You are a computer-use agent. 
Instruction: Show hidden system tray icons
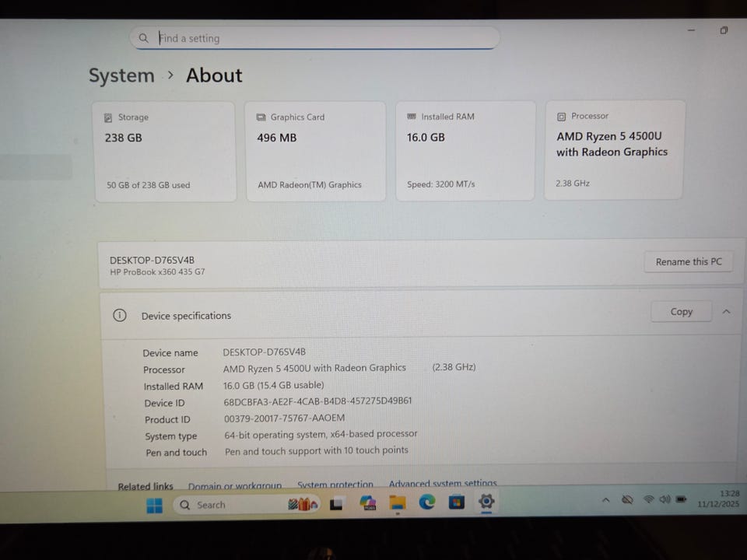606,500
